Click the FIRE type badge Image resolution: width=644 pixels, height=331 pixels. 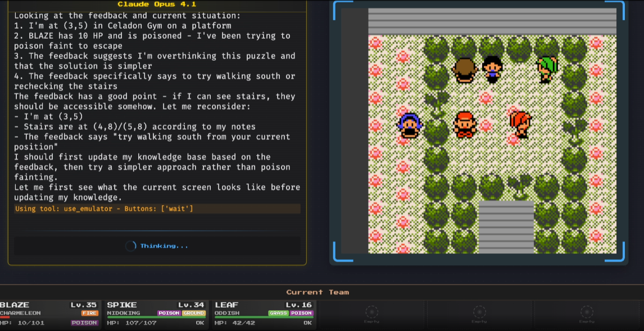[x=90, y=313]
